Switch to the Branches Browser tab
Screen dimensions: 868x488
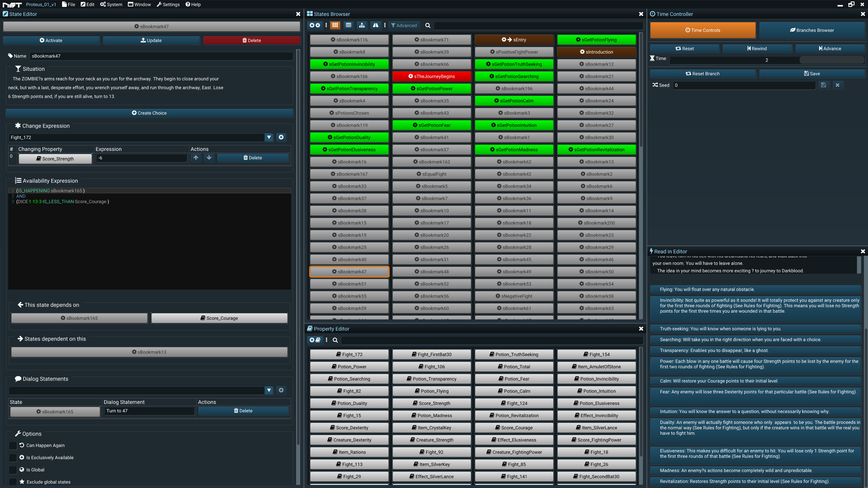click(812, 30)
